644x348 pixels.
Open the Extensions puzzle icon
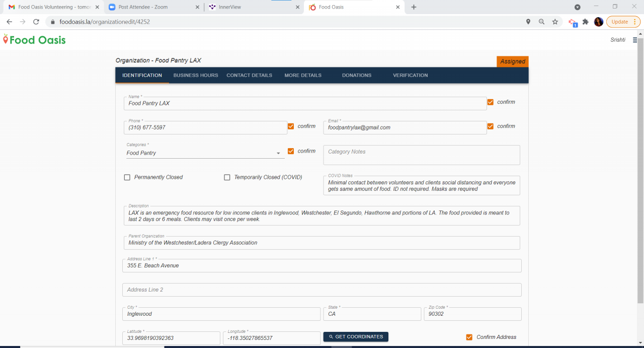[585, 22]
